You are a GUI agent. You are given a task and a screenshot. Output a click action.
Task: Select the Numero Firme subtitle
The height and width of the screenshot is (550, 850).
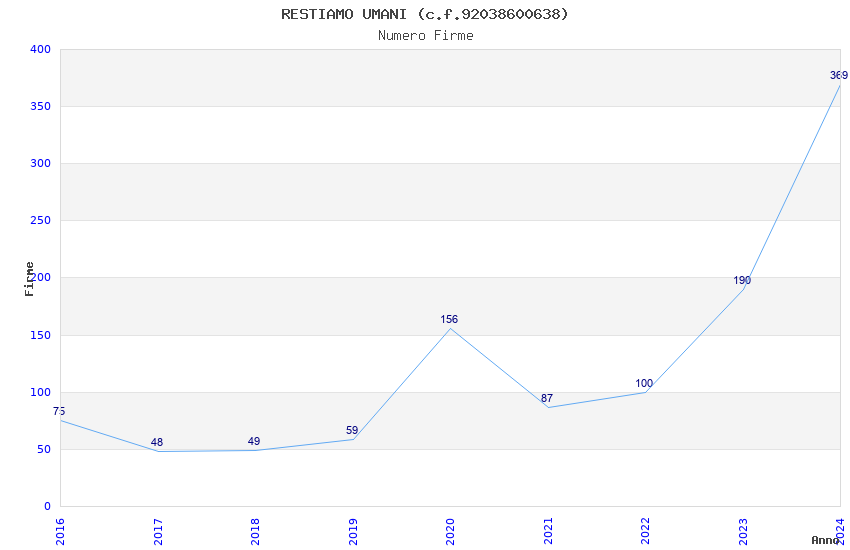click(x=425, y=35)
